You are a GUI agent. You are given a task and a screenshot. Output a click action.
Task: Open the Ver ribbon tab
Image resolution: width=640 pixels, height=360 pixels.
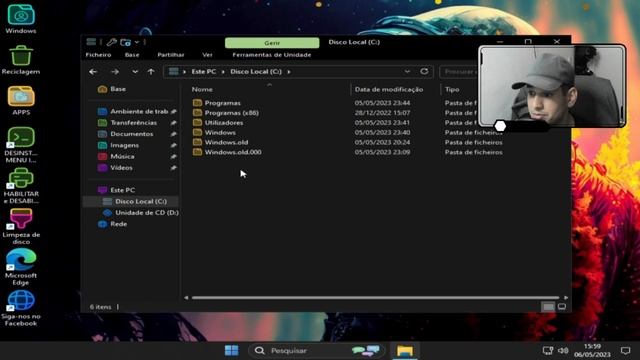point(207,55)
